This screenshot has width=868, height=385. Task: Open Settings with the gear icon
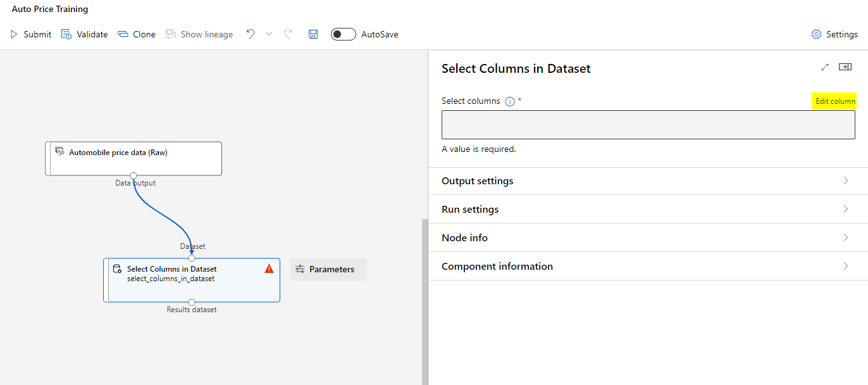pyautogui.click(x=816, y=34)
